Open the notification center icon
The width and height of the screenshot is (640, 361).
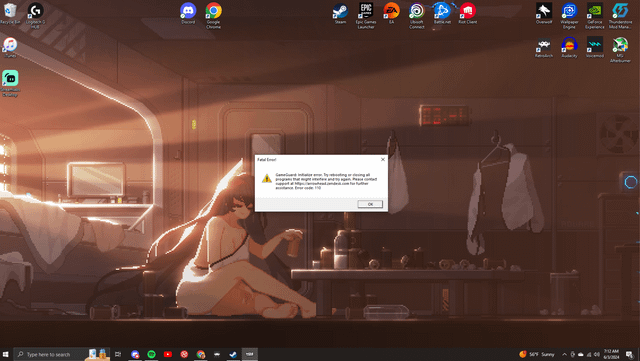tap(630, 354)
